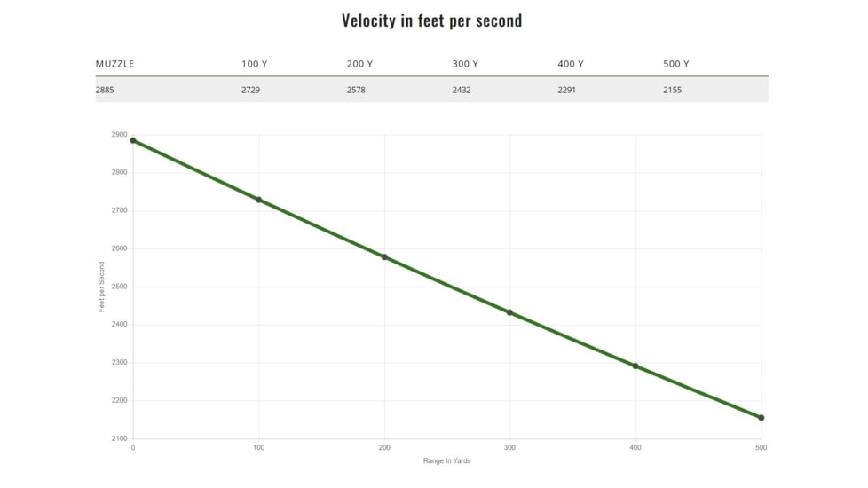The width and height of the screenshot is (868, 488).
Task: Click the 2578 velocity table cell
Action: (356, 90)
